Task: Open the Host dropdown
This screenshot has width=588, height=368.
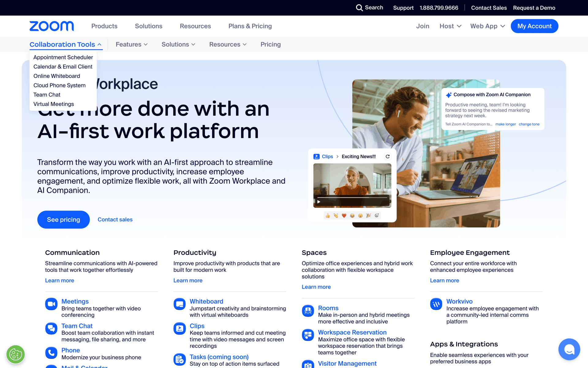Action: (x=450, y=26)
